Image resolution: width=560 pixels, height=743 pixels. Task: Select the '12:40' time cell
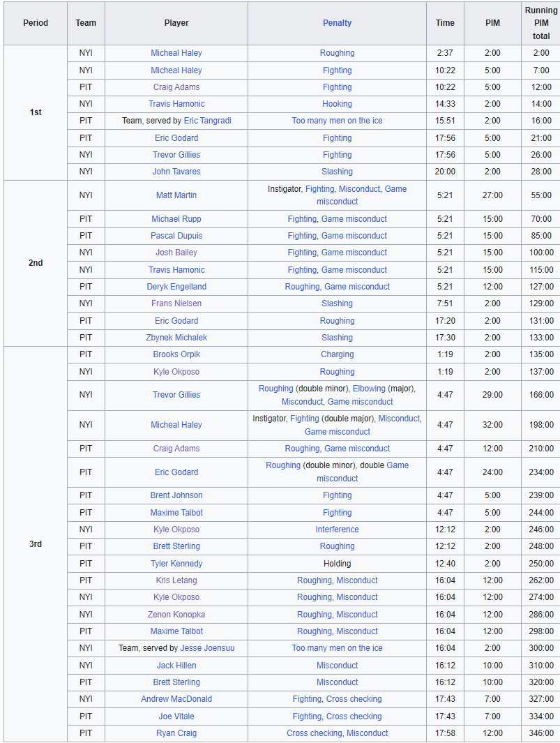tap(445, 564)
